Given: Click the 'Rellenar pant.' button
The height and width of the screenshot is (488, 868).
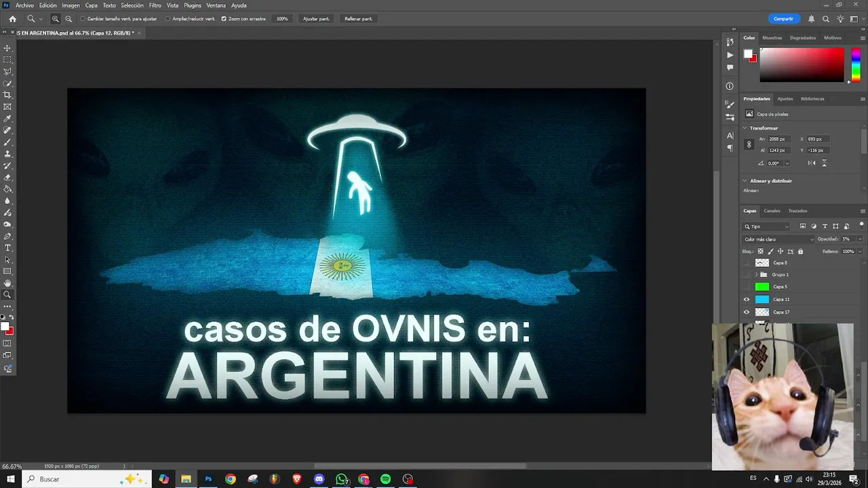Looking at the screenshot, I should (358, 19).
